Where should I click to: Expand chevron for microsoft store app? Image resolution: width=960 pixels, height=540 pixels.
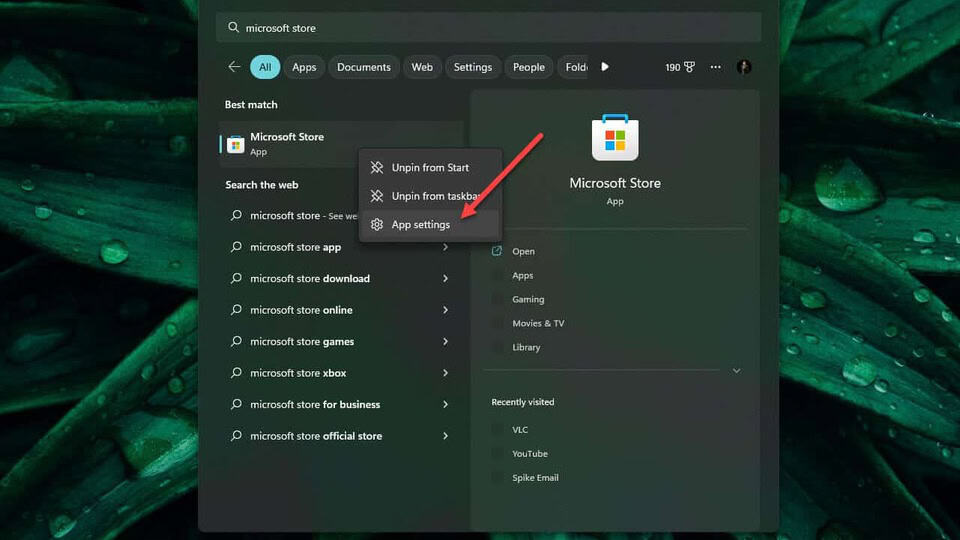[x=445, y=247]
